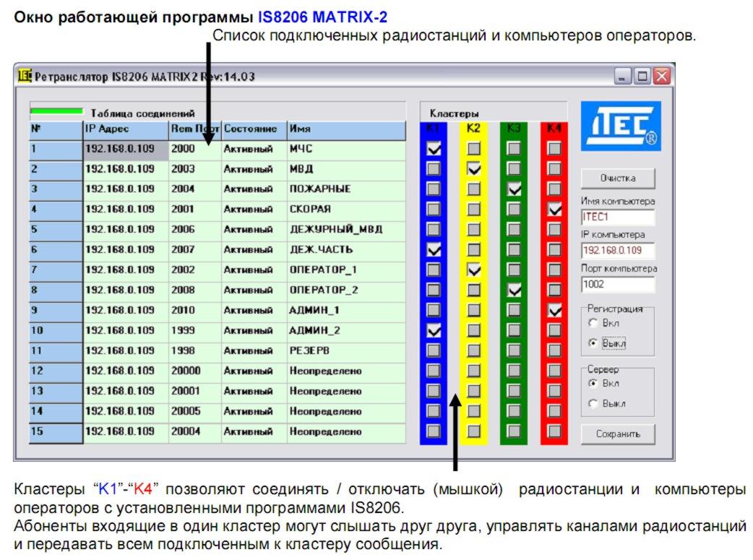Select the ОПЕРАТОР_1 name cell
The width and height of the screenshot is (753, 560).
[x=345, y=270]
